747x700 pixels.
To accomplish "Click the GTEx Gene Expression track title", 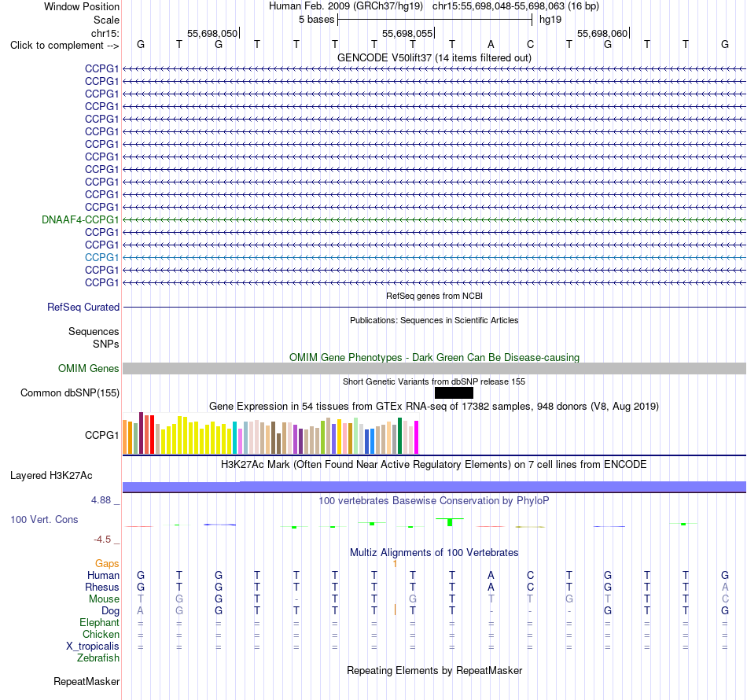I will coord(434,407).
